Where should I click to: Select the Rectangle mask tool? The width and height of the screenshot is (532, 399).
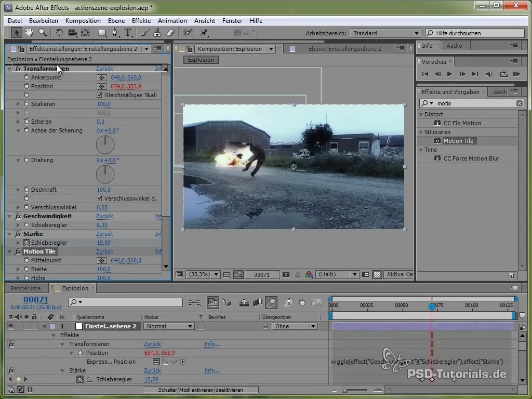coord(102,33)
